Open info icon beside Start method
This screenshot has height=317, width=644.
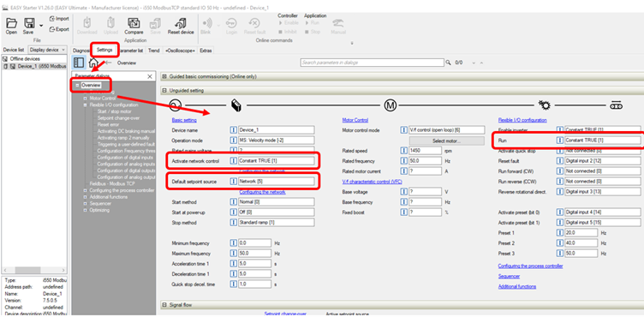click(x=233, y=202)
